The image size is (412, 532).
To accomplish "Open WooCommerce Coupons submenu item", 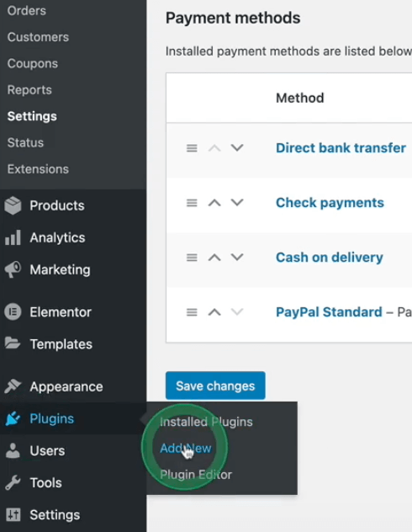I will (x=33, y=63).
